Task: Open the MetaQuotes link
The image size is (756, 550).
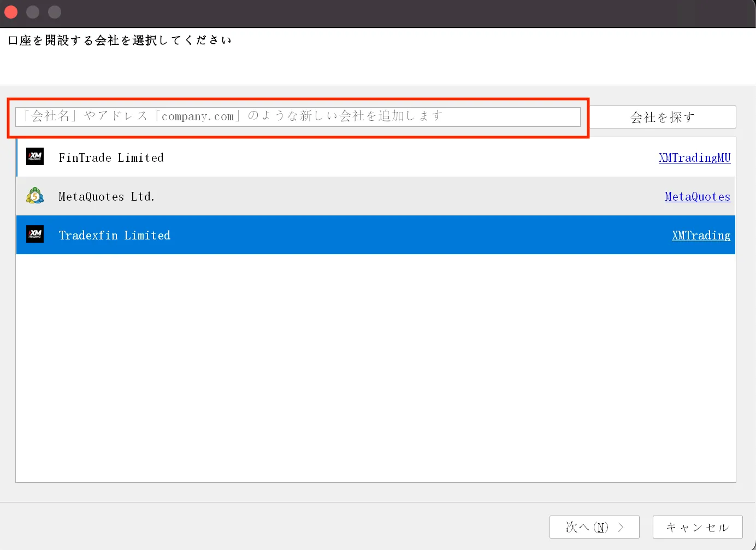Action: 698,197
